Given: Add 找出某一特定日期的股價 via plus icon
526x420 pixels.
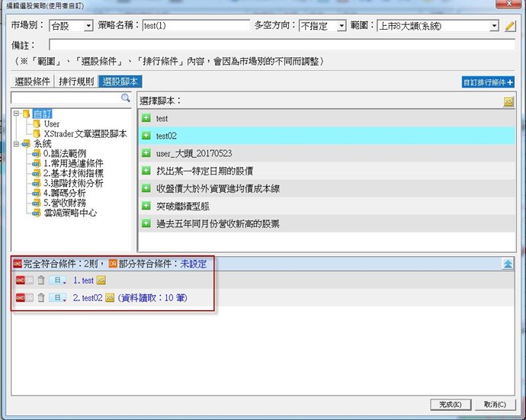Looking at the screenshot, I should point(146,171).
